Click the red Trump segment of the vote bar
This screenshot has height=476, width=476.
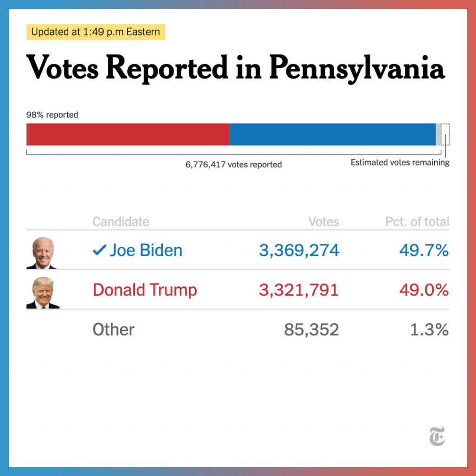pos(128,134)
